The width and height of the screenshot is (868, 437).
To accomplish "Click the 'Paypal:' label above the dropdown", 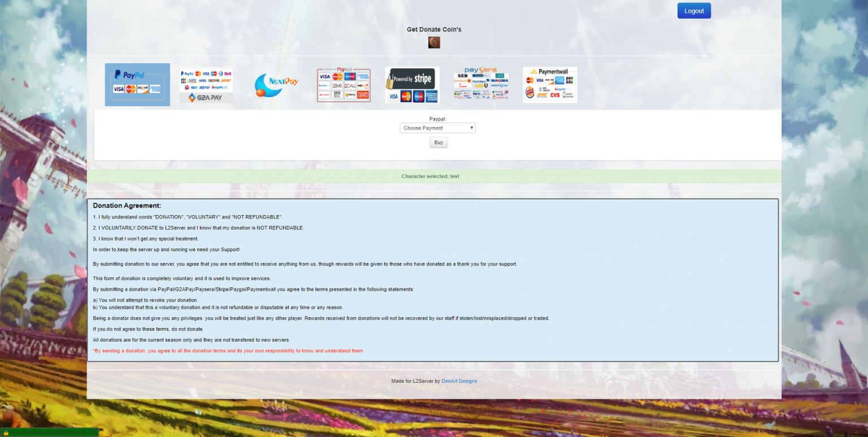I will pyautogui.click(x=437, y=119).
